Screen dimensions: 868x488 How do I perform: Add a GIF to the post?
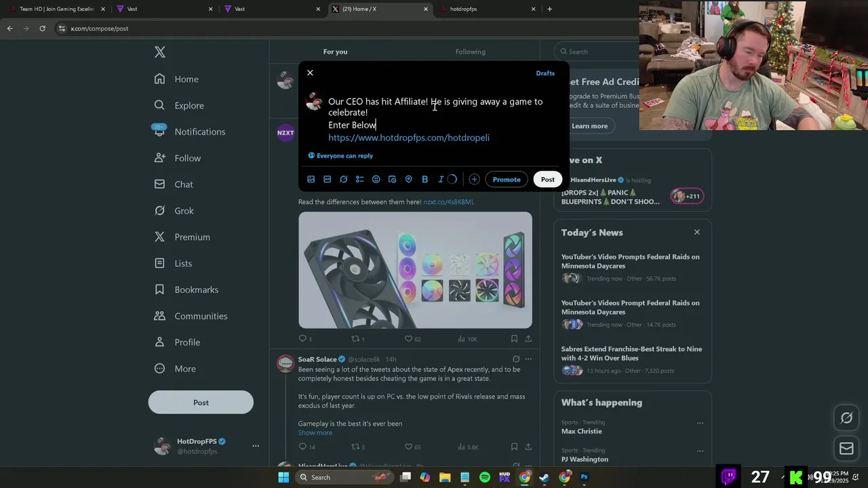(328, 180)
